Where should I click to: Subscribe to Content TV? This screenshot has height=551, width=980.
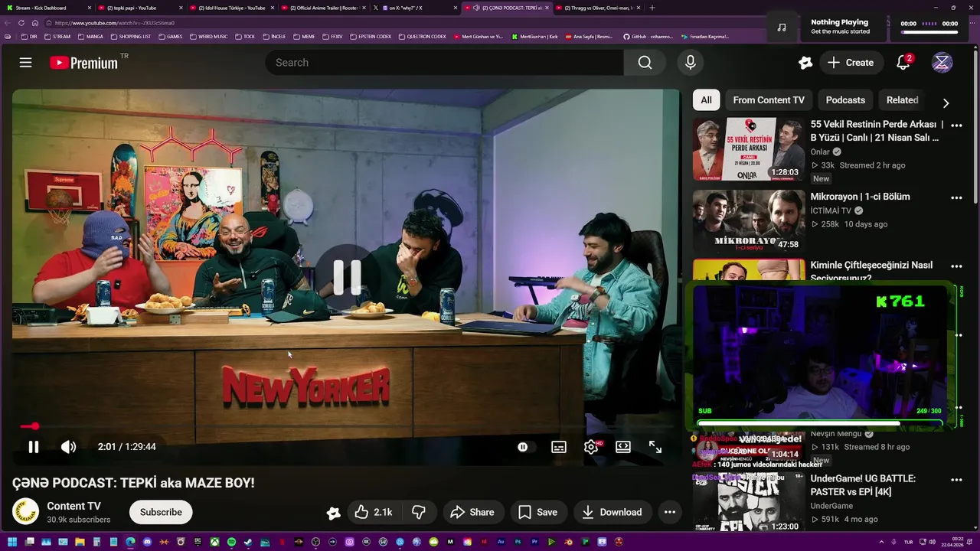161,512
